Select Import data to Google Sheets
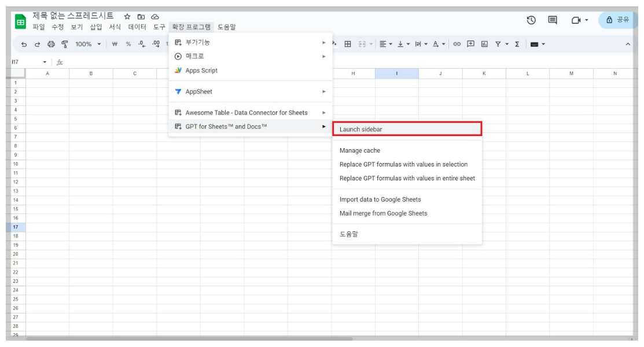Screen dimensions: 644x347 click(x=407, y=200)
